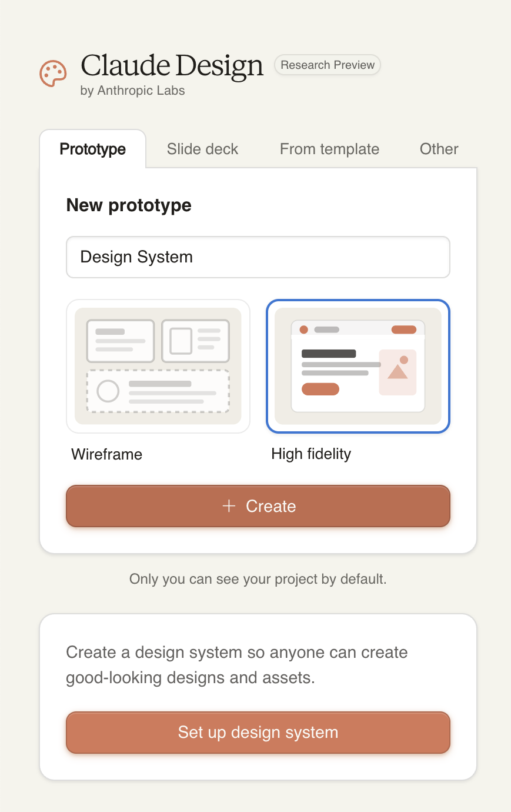Screen dimensions: 511x812
Task: Open the Other tab
Action: [439, 149]
